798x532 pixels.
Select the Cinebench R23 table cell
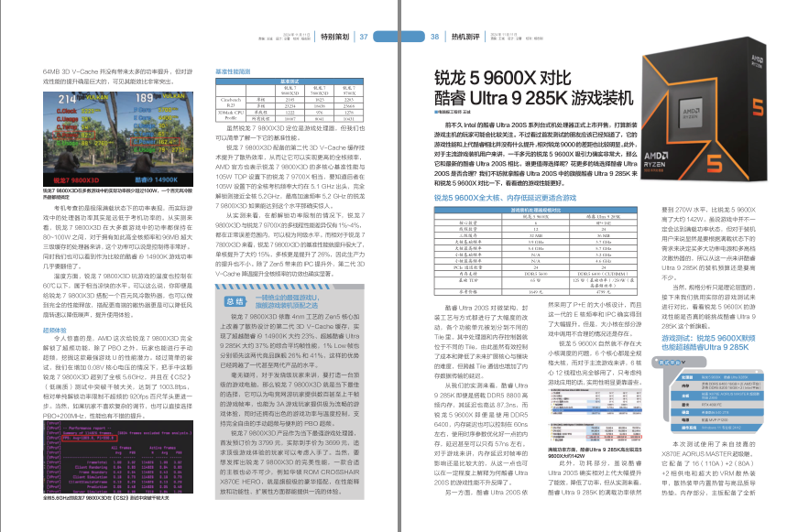coord(231,103)
